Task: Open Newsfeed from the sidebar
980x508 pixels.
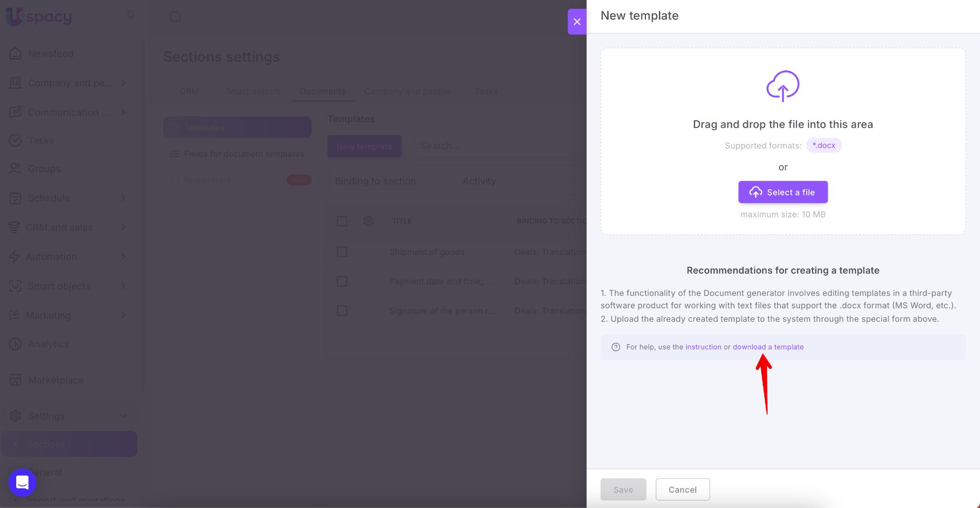Action: pyautogui.click(x=51, y=54)
